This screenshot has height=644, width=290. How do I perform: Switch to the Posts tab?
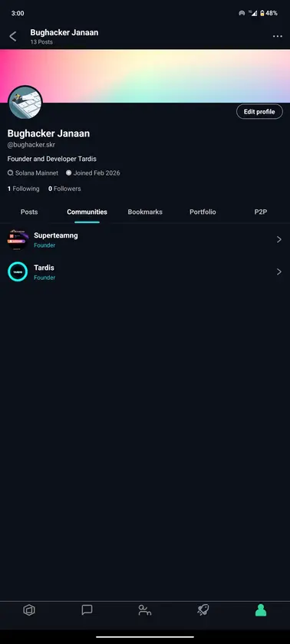click(29, 212)
